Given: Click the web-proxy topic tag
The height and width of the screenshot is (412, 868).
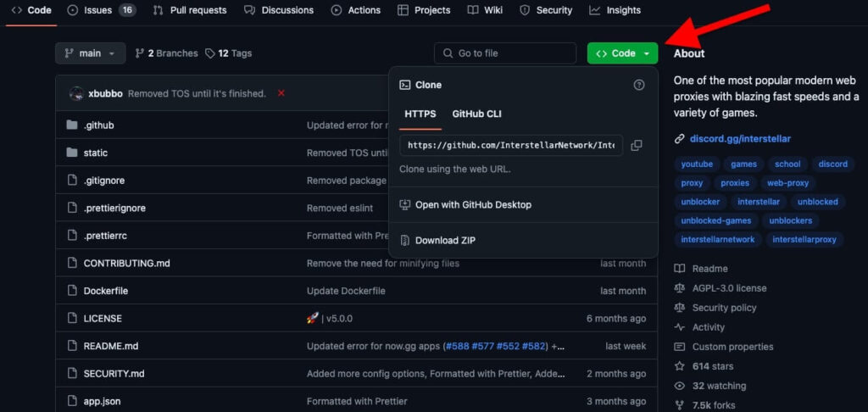Looking at the screenshot, I should pyautogui.click(x=787, y=183).
